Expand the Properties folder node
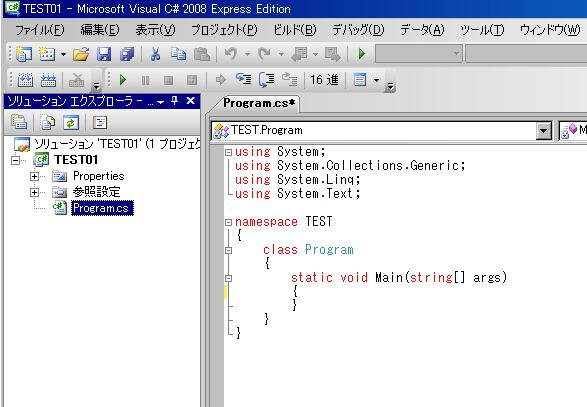The height and width of the screenshot is (407, 587). point(34,176)
